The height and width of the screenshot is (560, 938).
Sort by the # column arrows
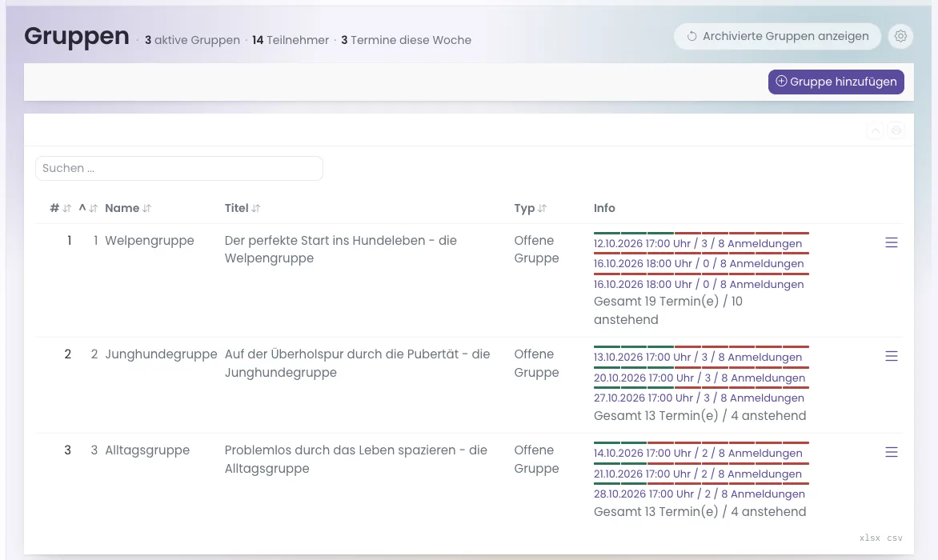(67, 209)
